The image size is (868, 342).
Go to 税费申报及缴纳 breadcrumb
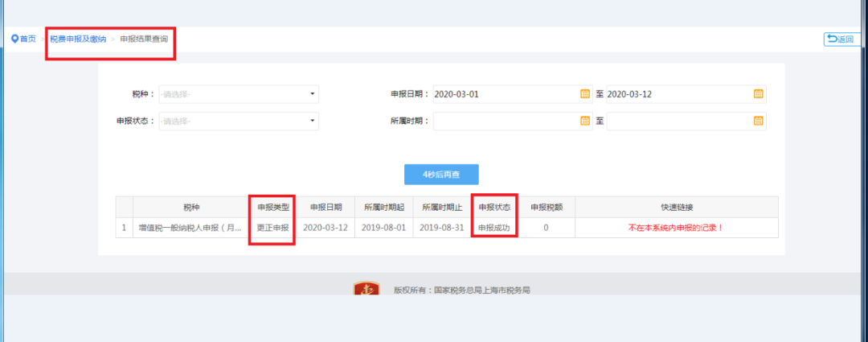(x=78, y=39)
